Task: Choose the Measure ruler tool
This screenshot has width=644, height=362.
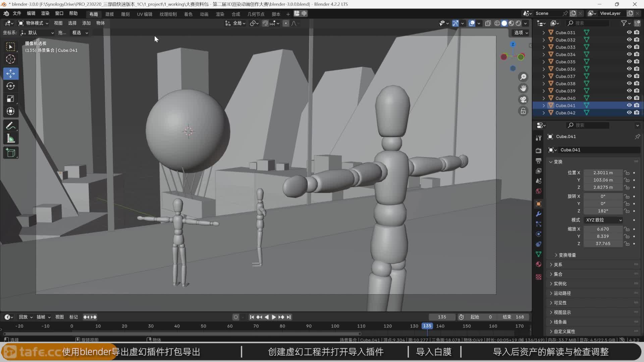Action: 10,139
